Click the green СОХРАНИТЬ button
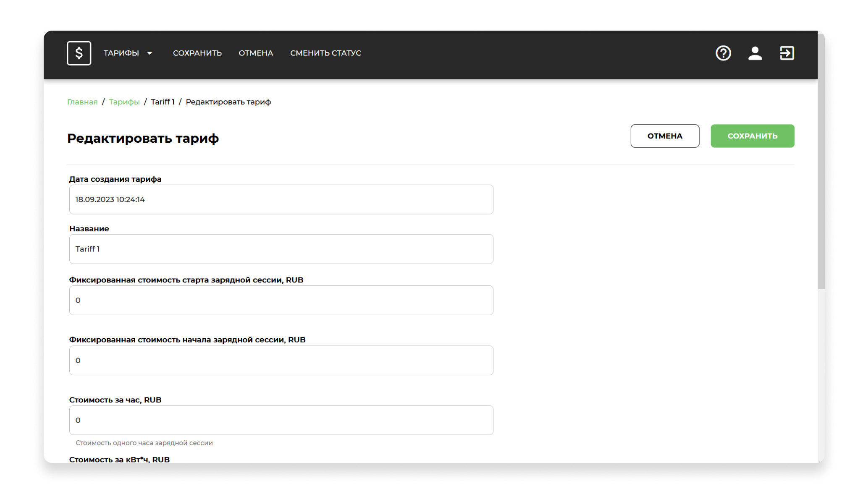The height and width of the screenshot is (494, 868). [x=753, y=136]
